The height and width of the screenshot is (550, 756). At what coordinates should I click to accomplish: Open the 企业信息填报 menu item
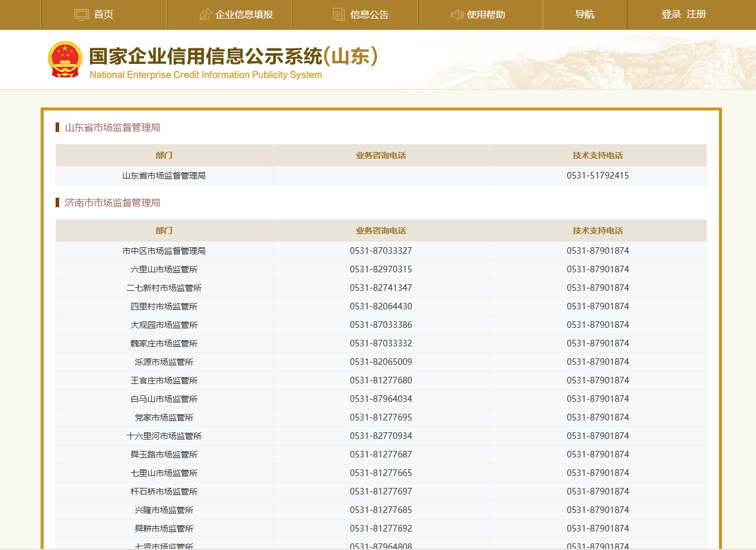tap(244, 14)
